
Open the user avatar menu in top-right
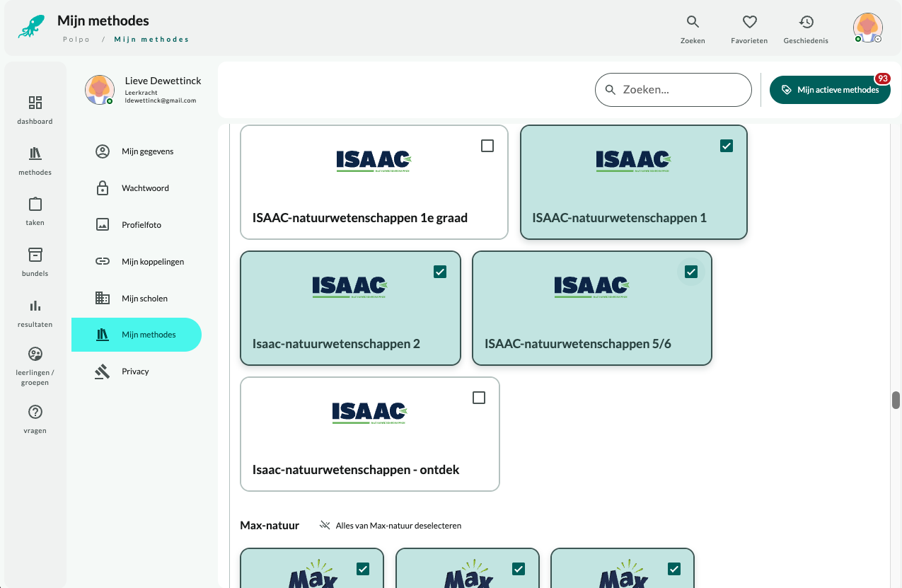[x=868, y=28]
